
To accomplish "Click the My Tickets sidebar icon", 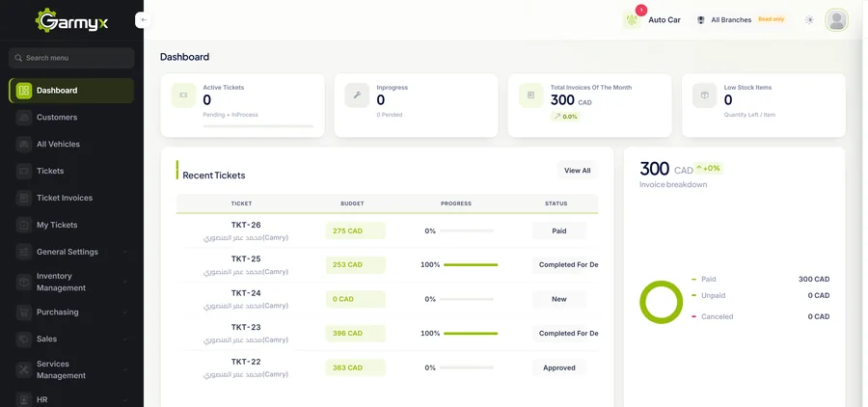I will [x=24, y=225].
